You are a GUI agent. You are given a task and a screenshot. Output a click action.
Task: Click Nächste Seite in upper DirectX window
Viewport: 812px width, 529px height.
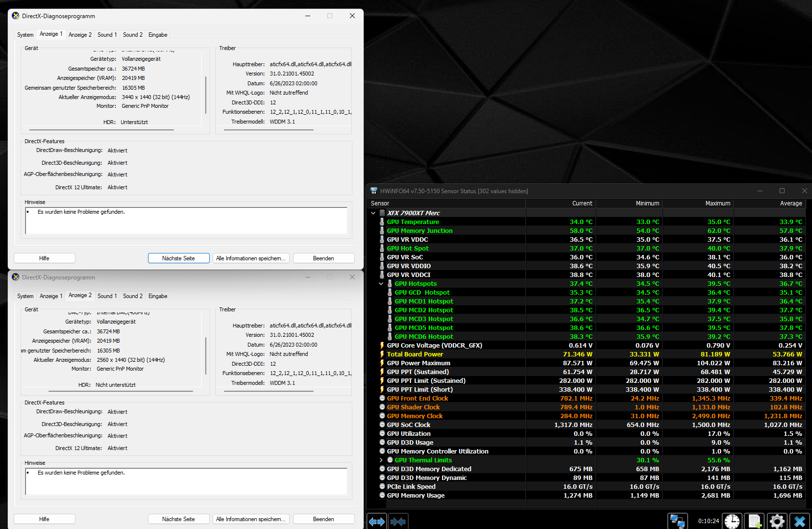tap(178, 258)
